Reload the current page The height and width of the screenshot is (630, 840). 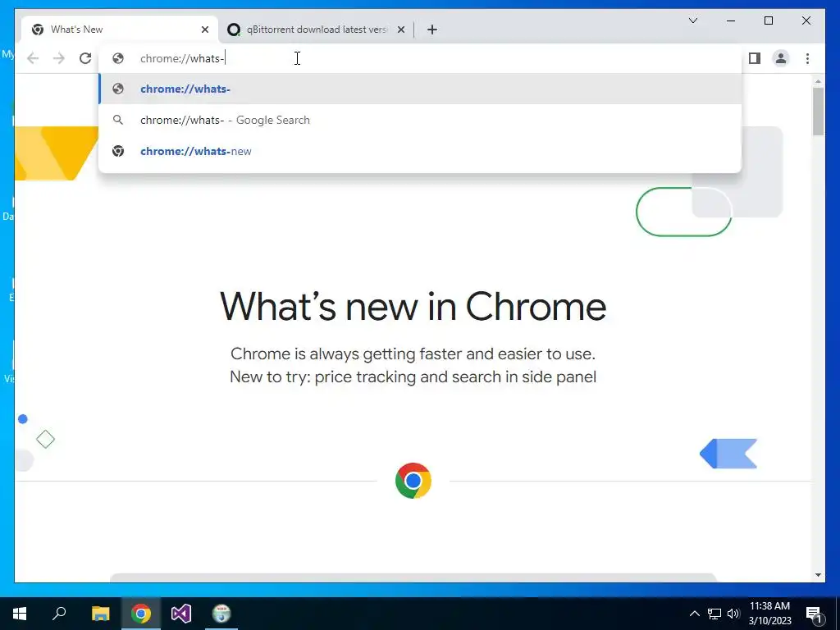tap(85, 58)
